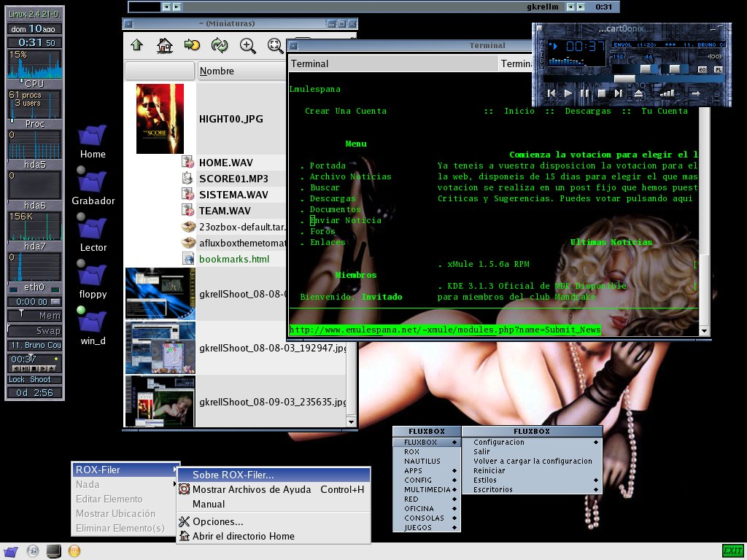Go up a directory in ROX-Filer toolbar
This screenshot has height=560, width=747.
point(136,45)
